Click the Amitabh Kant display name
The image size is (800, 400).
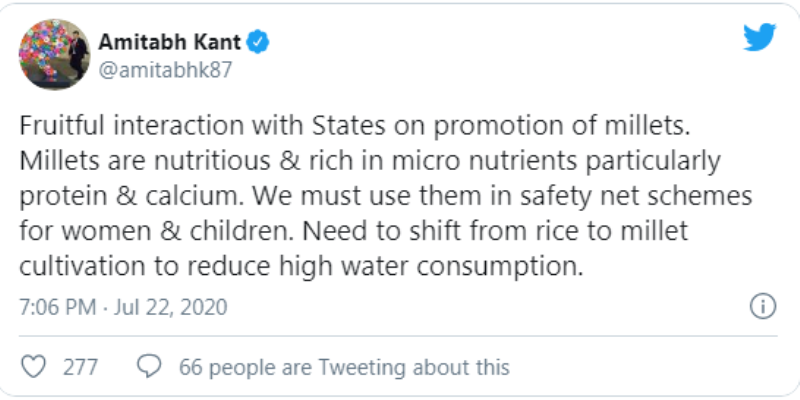[x=169, y=42]
